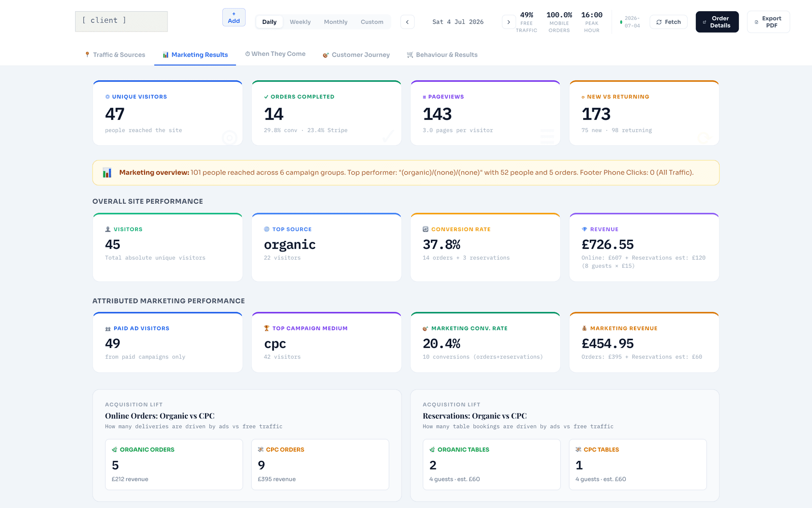The width and height of the screenshot is (812, 508).
Task: Switch to Weekly range
Action: coord(300,22)
